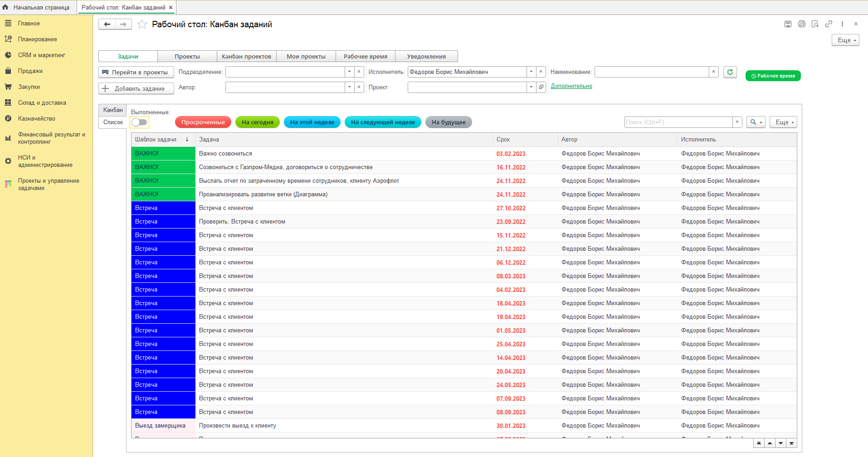Screen dimensions: 868x457
Task: Switch to Канбан view
Action: click(113, 110)
